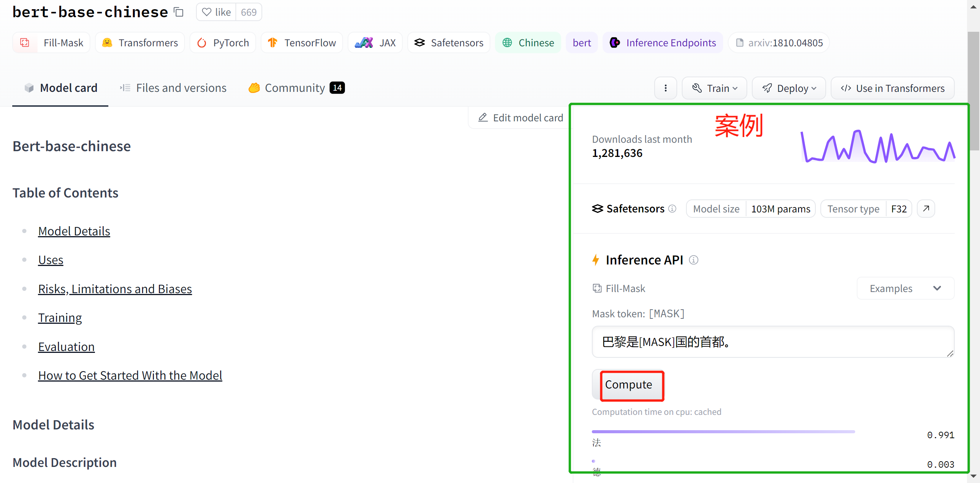Click the Mask token: [MASK] label

tap(638, 314)
